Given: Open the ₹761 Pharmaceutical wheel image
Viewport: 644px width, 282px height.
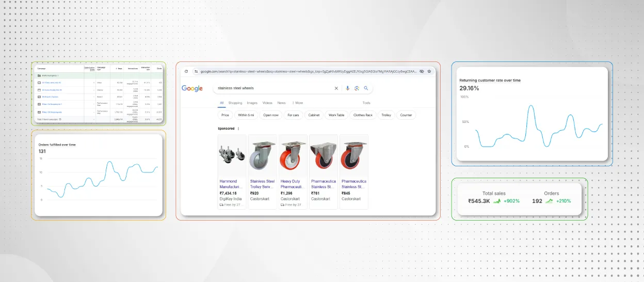Looking at the screenshot, I should coord(324,156).
